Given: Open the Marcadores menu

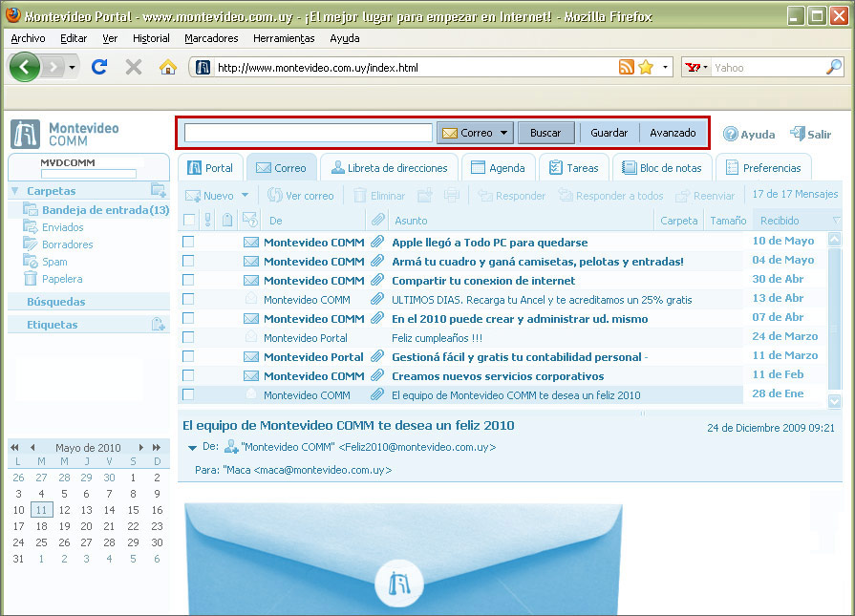Looking at the screenshot, I should click(211, 38).
